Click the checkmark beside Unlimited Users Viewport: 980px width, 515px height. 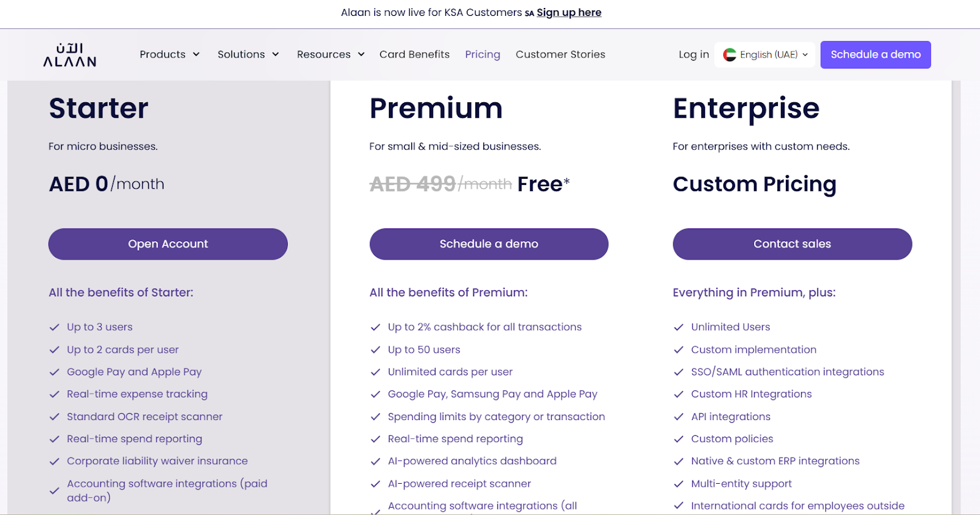(679, 328)
